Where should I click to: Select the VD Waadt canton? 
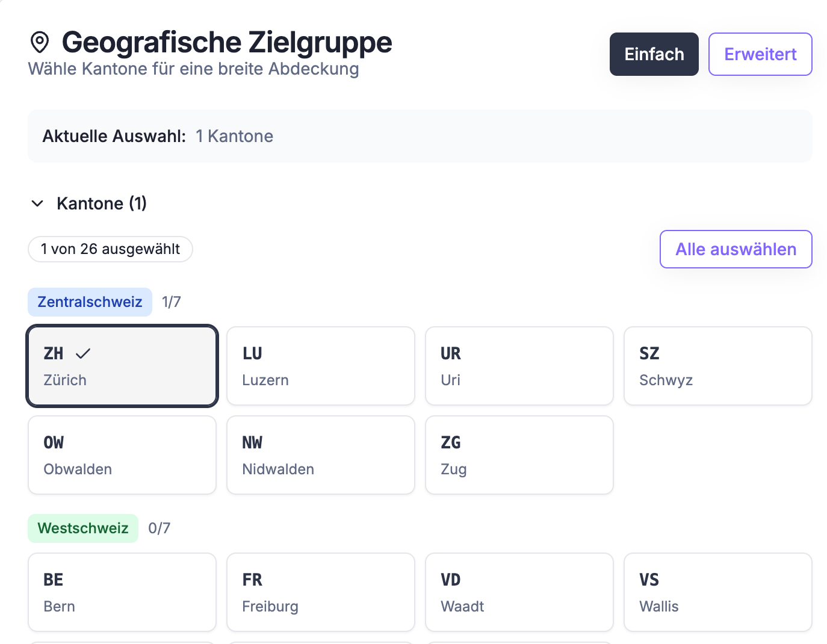pyautogui.click(x=519, y=592)
